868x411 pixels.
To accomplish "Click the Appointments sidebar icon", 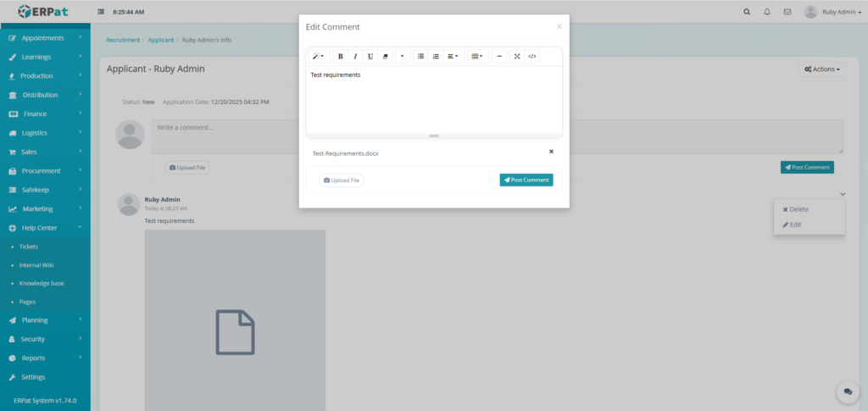I will 12,38.
